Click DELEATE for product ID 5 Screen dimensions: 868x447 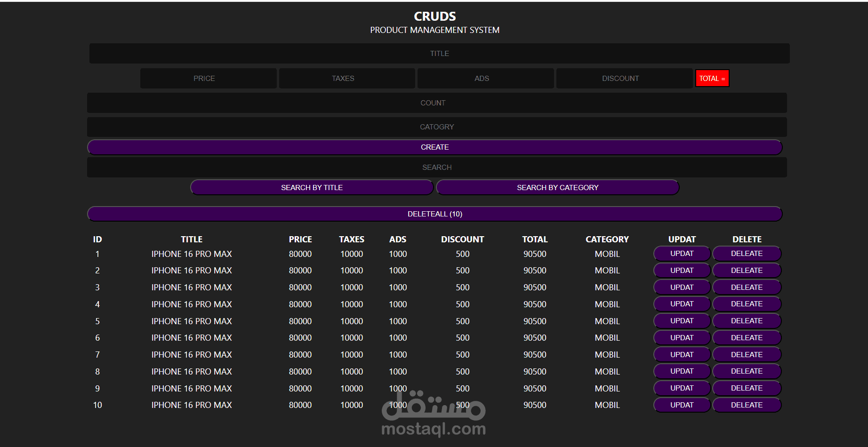pyautogui.click(x=747, y=321)
